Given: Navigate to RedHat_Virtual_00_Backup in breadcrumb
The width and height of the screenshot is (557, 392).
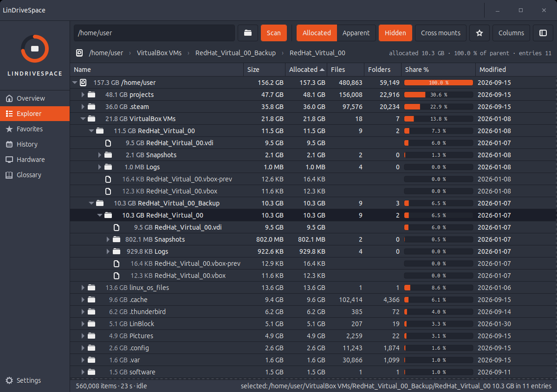Looking at the screenshot, I should pos(236,53).
